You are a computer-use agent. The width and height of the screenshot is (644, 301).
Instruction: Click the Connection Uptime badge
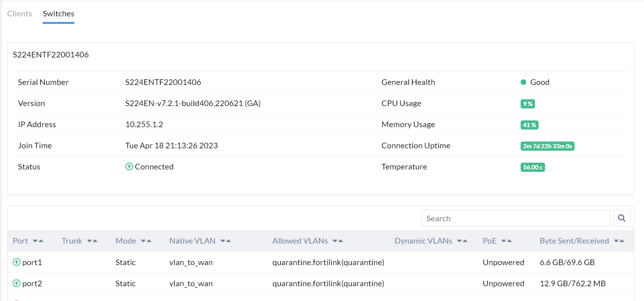tap(547, 146)
